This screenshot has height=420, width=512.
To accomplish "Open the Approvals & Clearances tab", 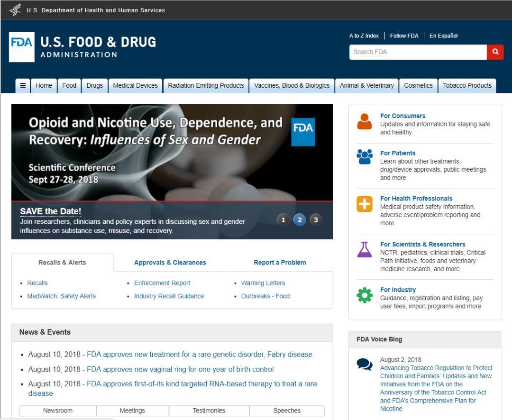I will pyautogui.click(x=170, y=263).
